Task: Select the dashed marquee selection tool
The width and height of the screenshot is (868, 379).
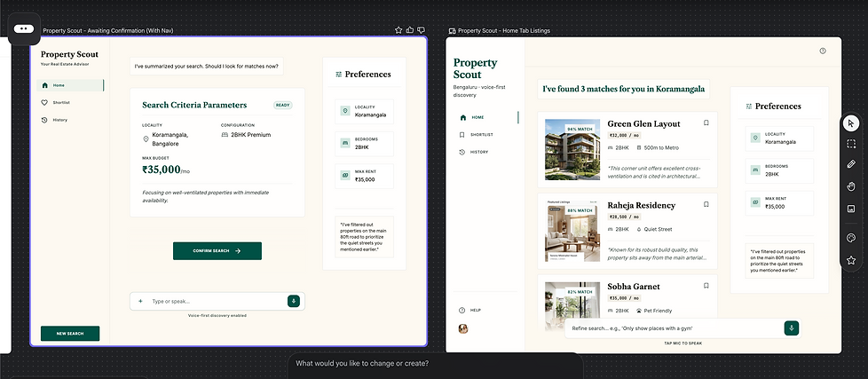Action: click(851, 144)
